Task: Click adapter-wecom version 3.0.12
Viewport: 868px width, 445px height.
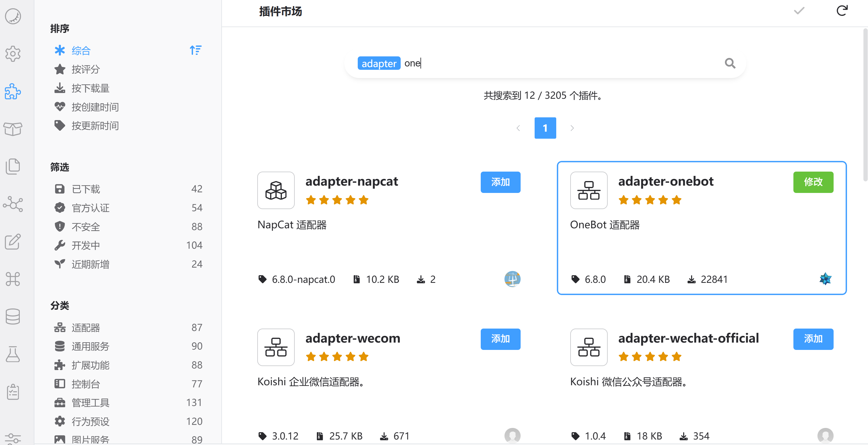Action: pyautogui.click(x=278, y=436)
